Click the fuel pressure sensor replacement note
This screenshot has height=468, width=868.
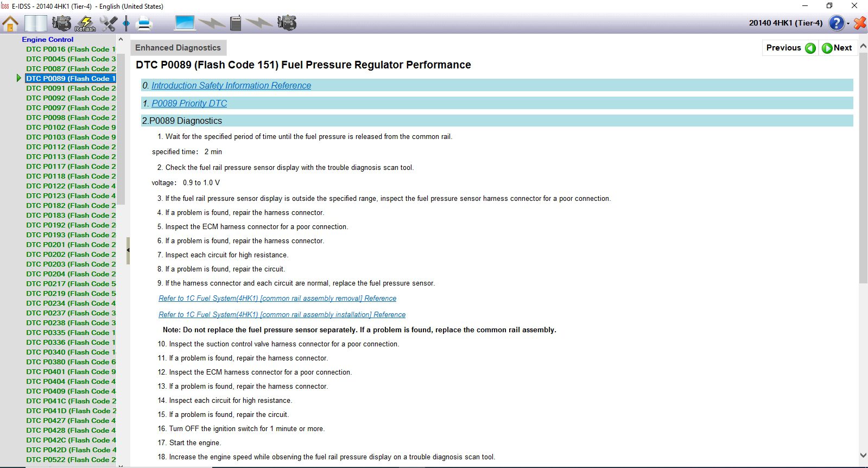point(359,330)
